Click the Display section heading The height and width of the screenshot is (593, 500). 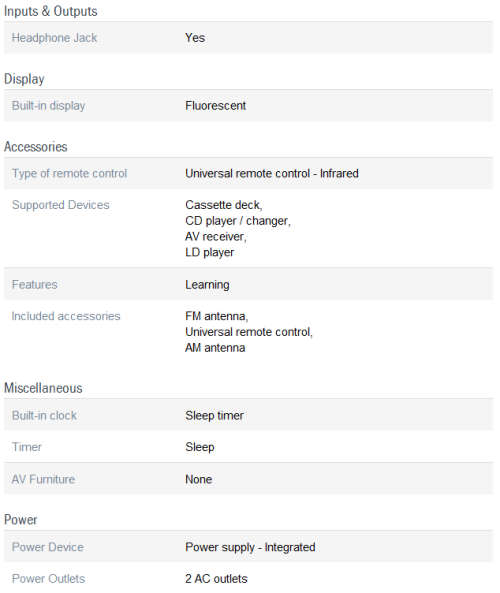24,79
